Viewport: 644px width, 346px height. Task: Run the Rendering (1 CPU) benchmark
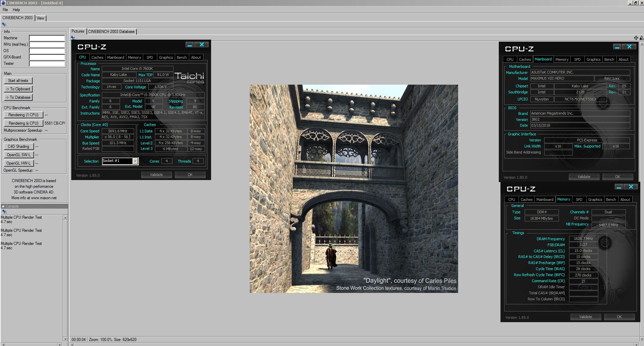point(24,115)
